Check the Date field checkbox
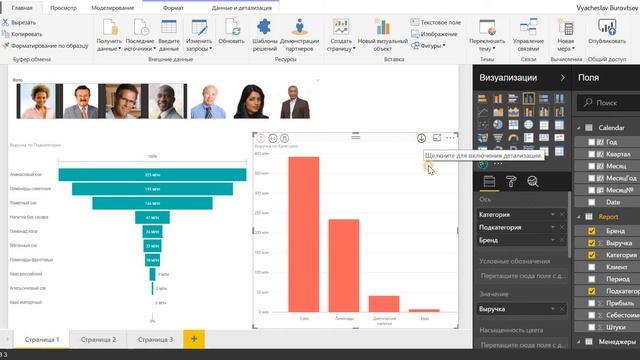The image size is (640, 360). [x=591, y=202]
